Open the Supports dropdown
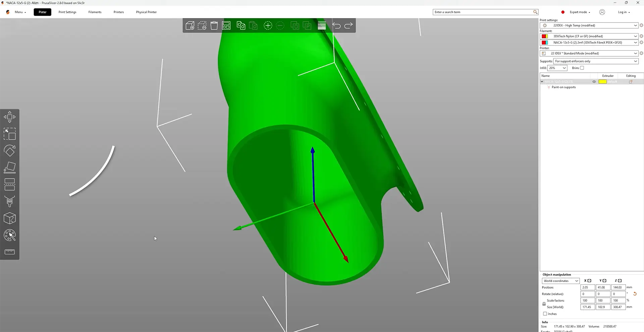Screen dimensions: 644x332 click(x=596, y=61)
